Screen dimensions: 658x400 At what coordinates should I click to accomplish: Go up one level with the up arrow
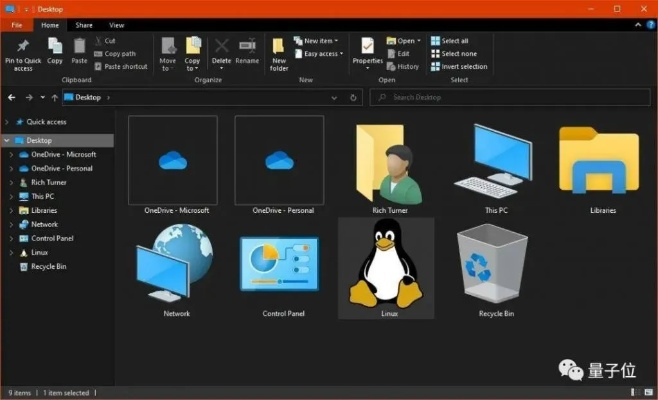click(x=54, y=97)
